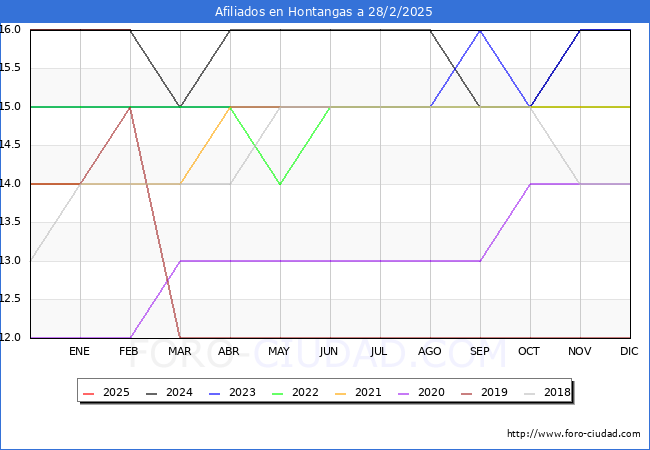Click the 2024 legend color marker
This screenshot has width=650, height=450.
point(152,393)
